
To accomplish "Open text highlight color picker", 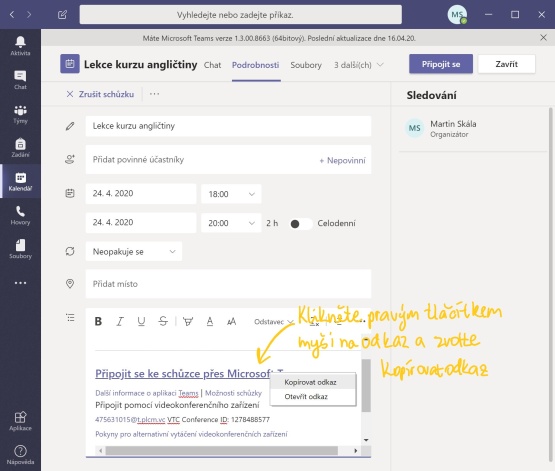I will tap(188, 321).
